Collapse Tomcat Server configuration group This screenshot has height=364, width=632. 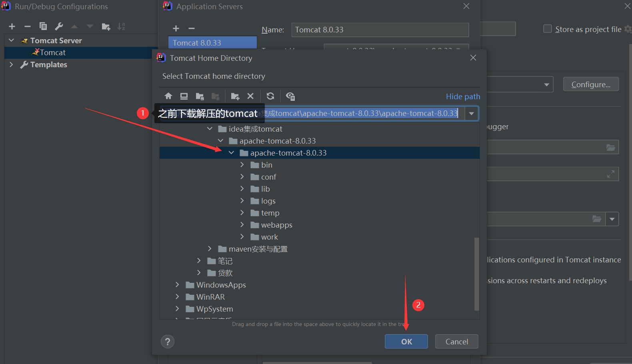[x=11, y=40]
